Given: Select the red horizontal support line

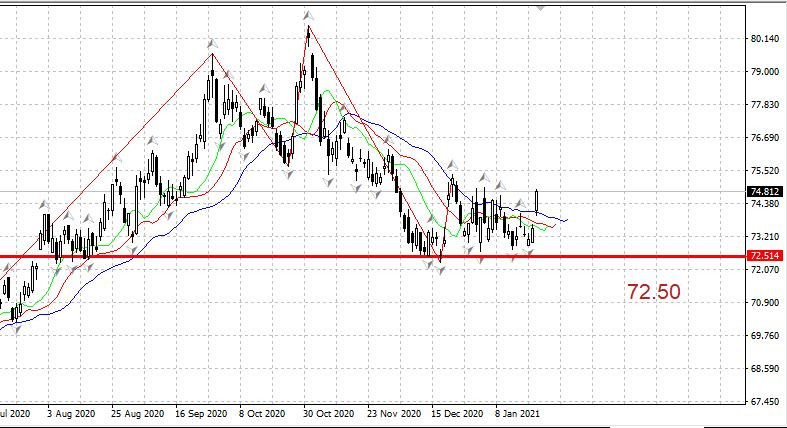Looking at the screenshot, I should (372, 257).
